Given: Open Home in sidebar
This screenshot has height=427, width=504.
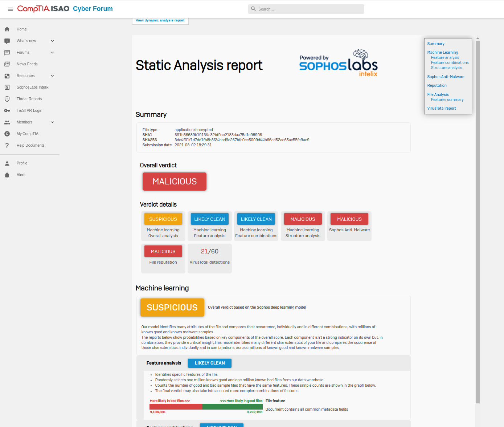Looking at the screenshot, I should pos(22,29).
